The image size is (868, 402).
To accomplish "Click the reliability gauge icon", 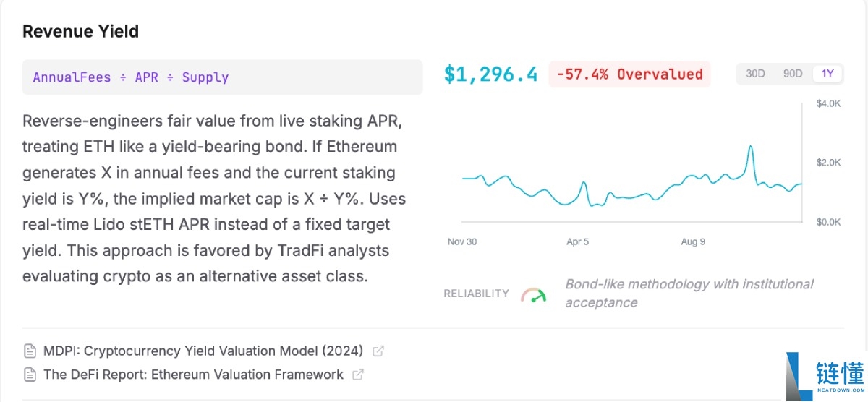I will point(533,294).
